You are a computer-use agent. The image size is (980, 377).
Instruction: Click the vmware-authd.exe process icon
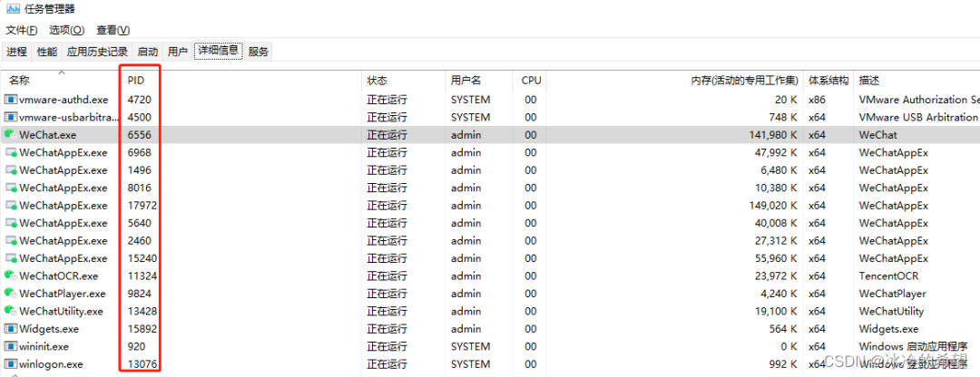pyautogui.click(x=11, y=100)
